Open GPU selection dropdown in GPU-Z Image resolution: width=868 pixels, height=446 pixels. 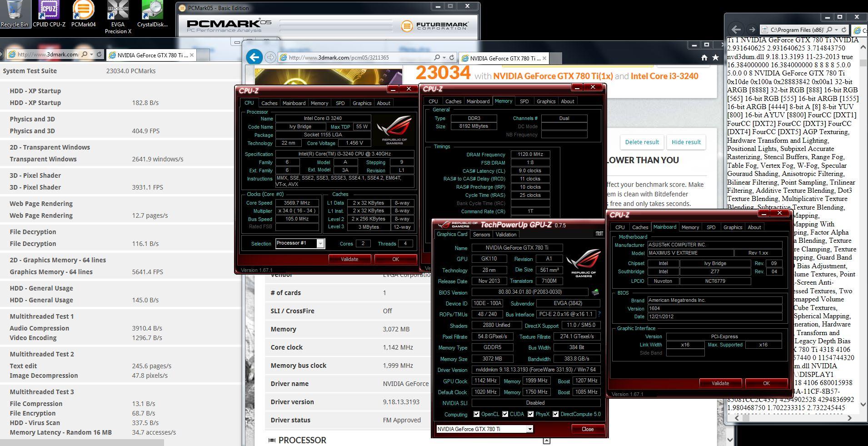pos(529,429)
